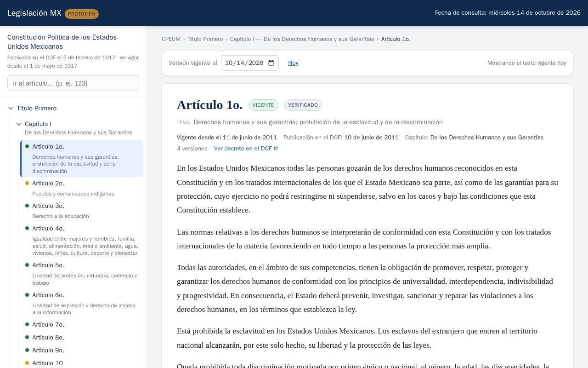Viewport: 588px width, 368px height.
Task: Select Artículo 7o. in the sidebar
Action: [82, 325]
